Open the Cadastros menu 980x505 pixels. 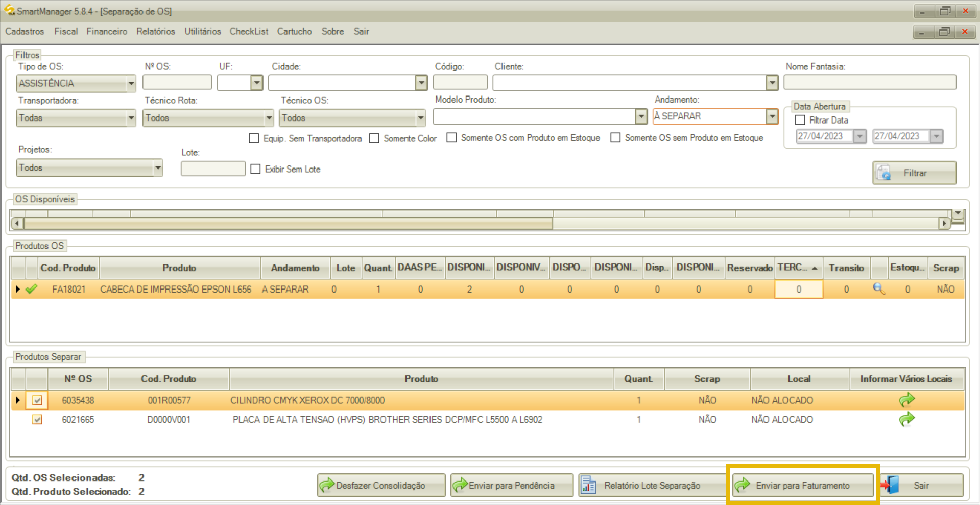(x=25, y=31)
